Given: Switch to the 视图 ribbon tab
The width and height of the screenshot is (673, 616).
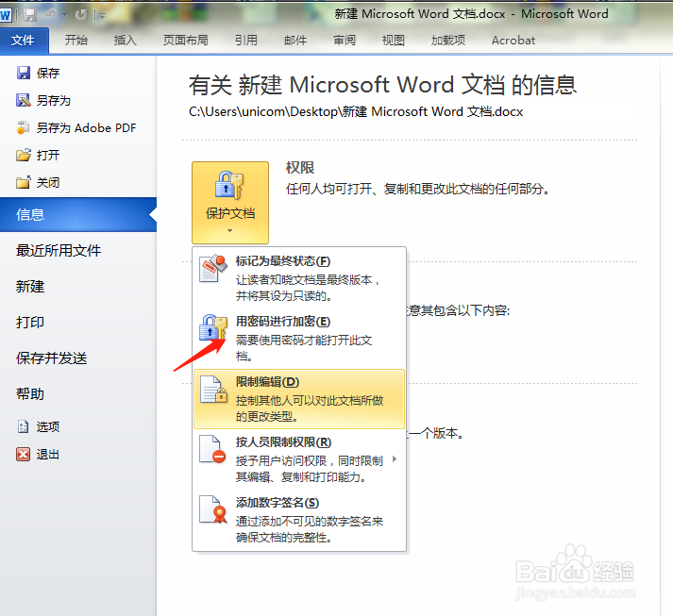Looking at the screenshot, I should (x=394, y=41).
